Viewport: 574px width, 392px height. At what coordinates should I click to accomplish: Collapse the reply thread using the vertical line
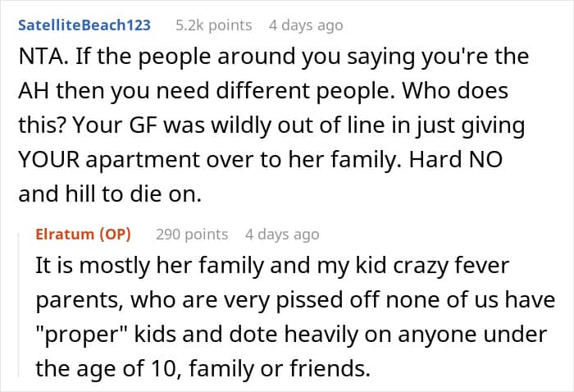pyautogui.click(x=19, y=303)
